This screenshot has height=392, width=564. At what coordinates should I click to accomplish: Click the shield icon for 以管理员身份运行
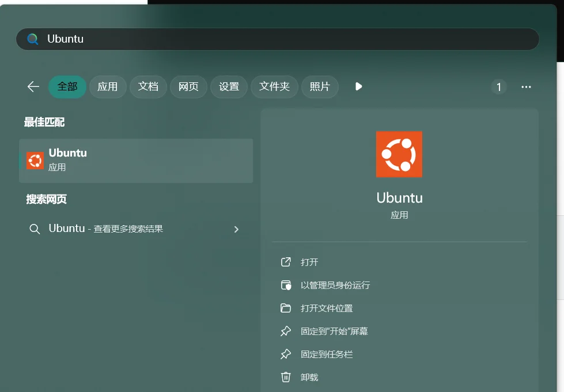286,285
